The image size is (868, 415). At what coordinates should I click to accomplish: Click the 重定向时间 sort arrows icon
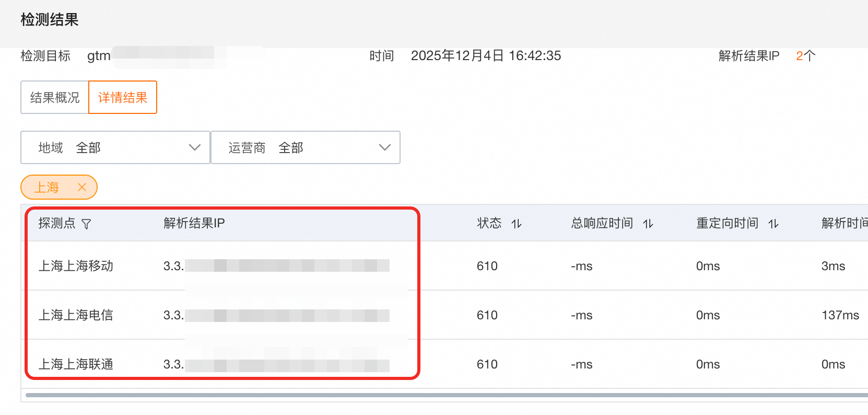(x=773, y=224)
